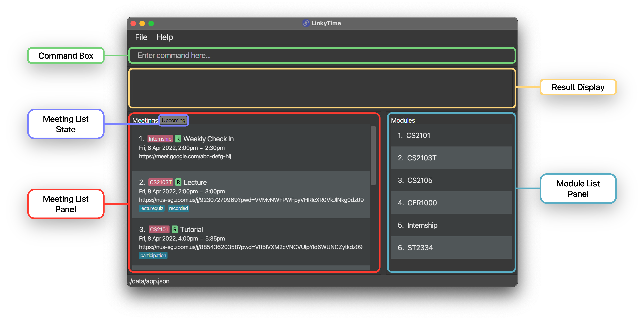Select module 6. ST2334
The width and height of the screenshot is (644, 320).
click(x=451, y=248)
